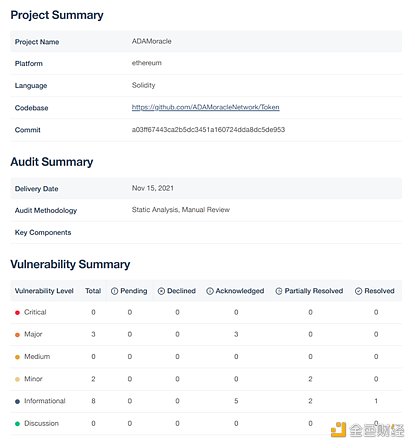
Task: Click the Acknowledged column header text
Action: click(240, 291)
